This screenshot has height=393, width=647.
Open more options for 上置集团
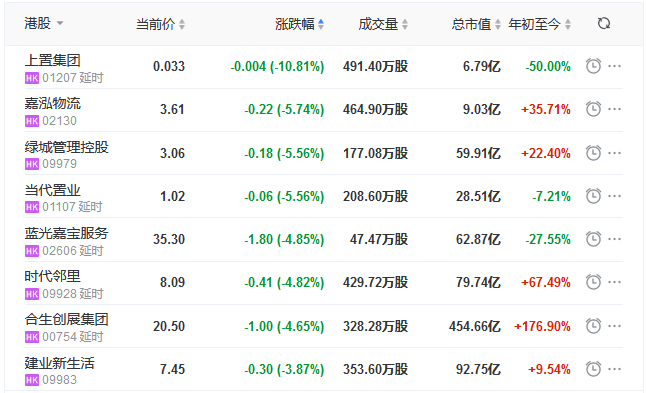pos(614,66)
